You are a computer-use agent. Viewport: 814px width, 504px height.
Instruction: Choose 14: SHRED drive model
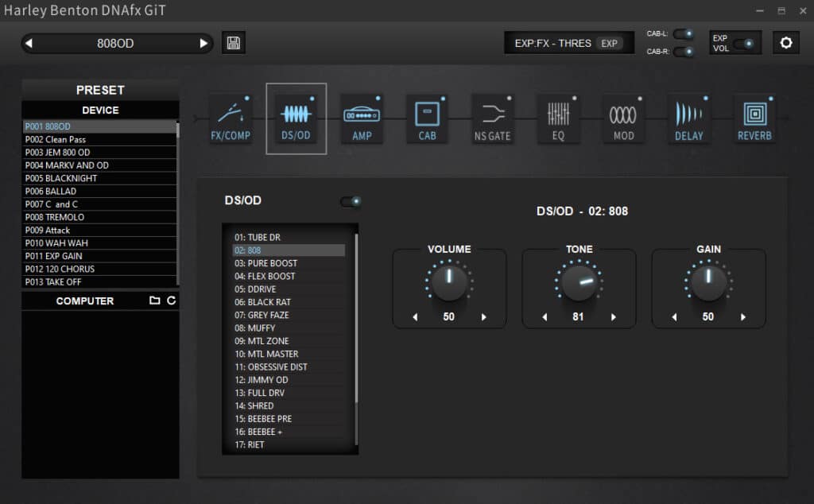[289, 406]
